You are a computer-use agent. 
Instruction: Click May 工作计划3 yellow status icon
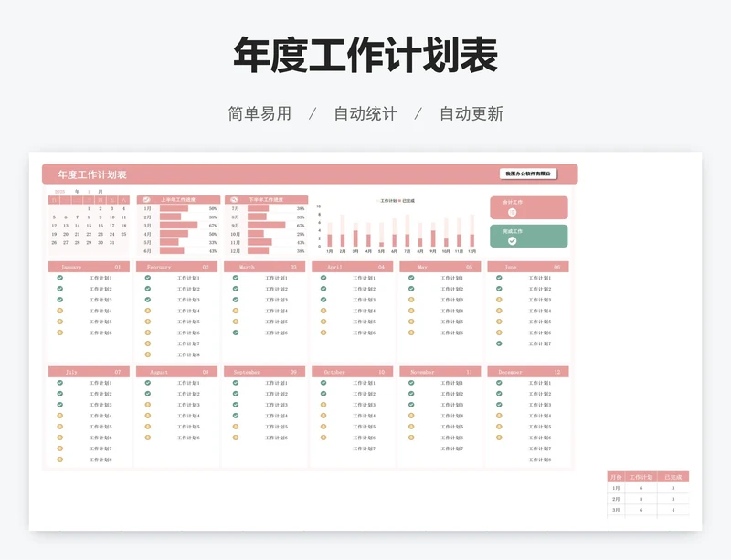411,300
